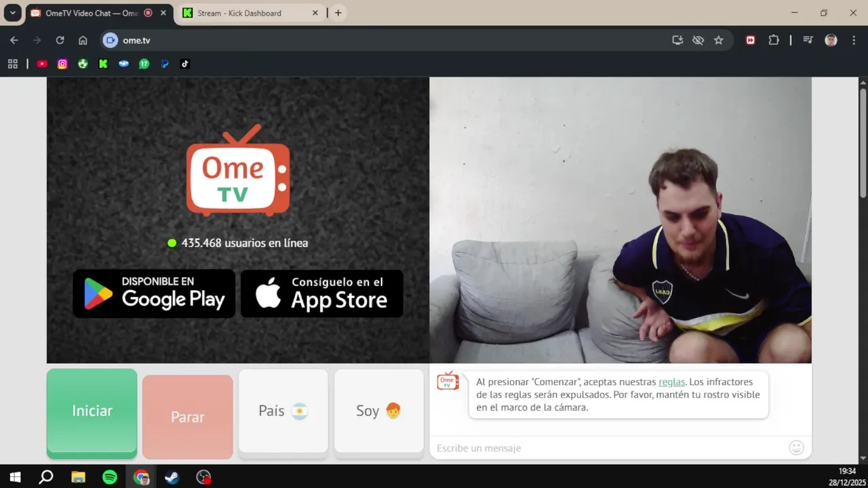The image size is (868, 488).
Task: Open the media controls music icon
Action: coord(808,41)
